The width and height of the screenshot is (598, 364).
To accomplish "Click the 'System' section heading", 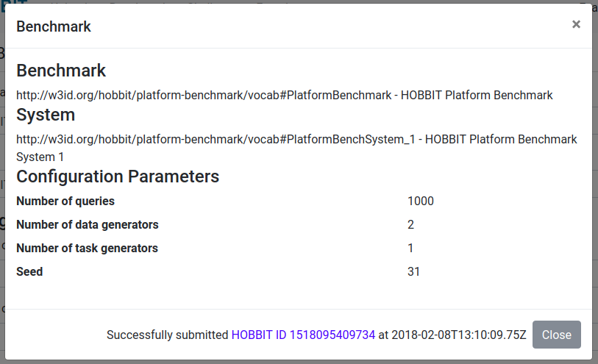I will (46, 115).
